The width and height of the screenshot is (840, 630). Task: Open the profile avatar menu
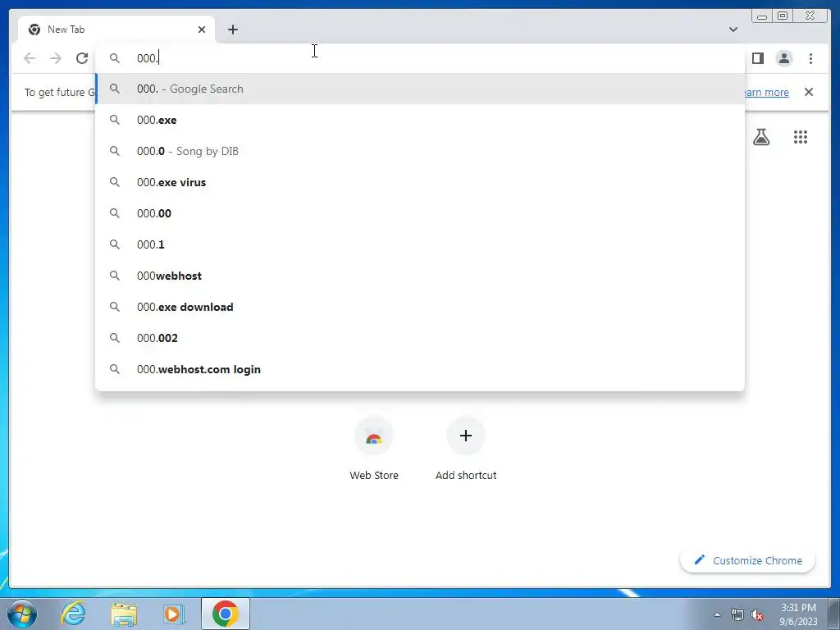coord(783,58)
